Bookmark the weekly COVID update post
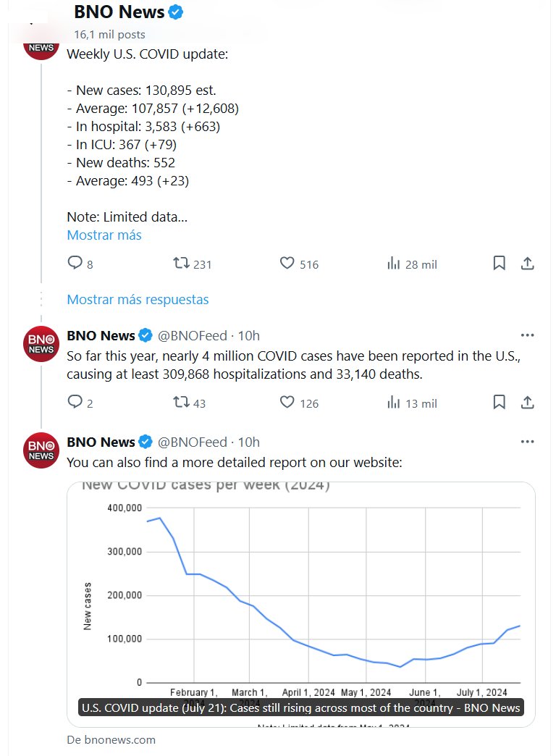This screenshot has width=556, height=756. click(499, 264)
